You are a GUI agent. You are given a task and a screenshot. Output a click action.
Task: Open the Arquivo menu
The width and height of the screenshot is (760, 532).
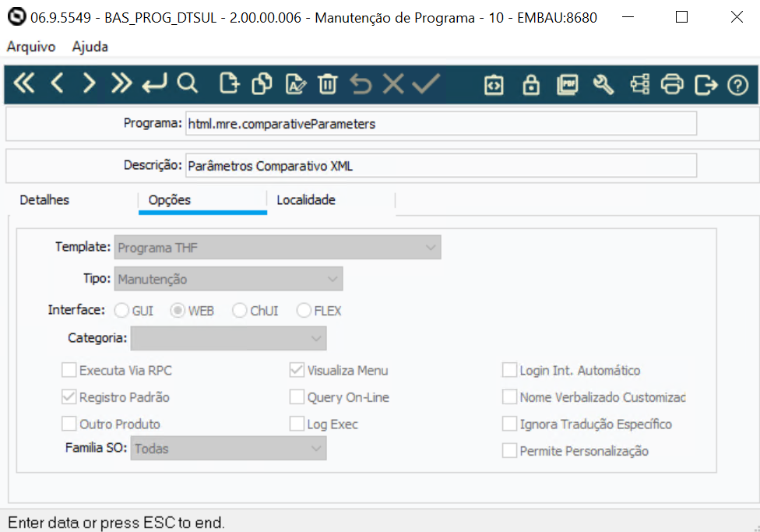click(x=31, y=47)
